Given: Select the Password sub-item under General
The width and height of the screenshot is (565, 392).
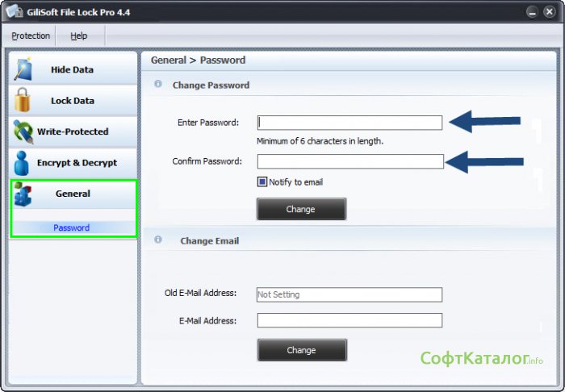Looking at the screenshot, I should pos(72,227).
